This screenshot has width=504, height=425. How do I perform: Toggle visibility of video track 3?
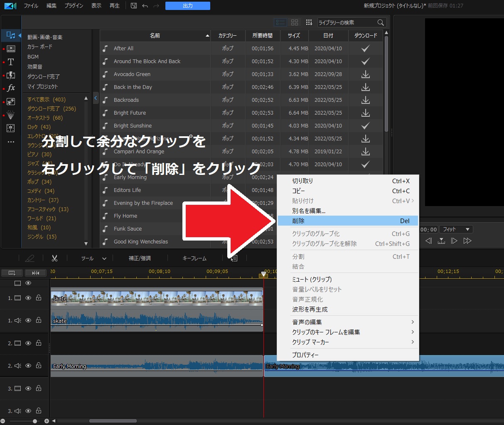28,388
